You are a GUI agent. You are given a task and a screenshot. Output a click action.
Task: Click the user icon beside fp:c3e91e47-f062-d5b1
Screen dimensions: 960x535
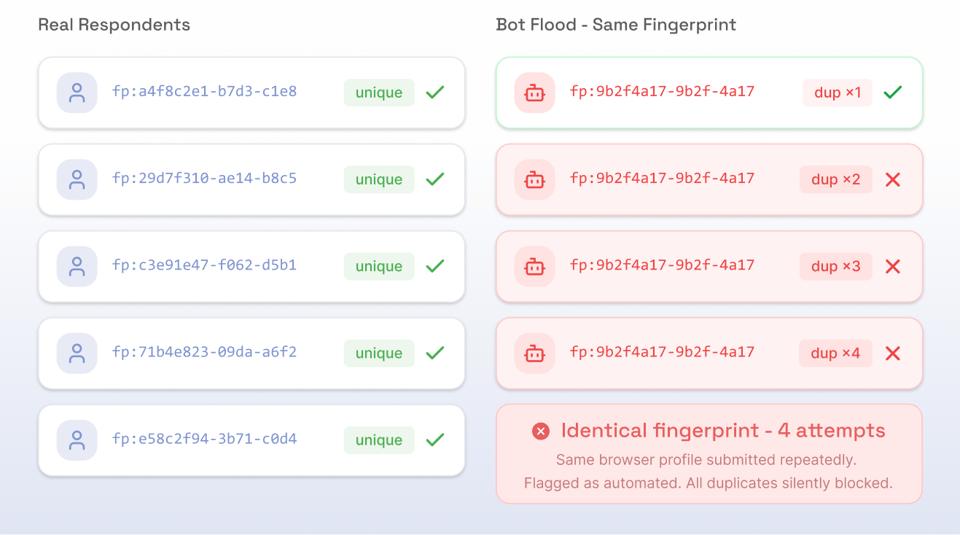pos(77,266)
